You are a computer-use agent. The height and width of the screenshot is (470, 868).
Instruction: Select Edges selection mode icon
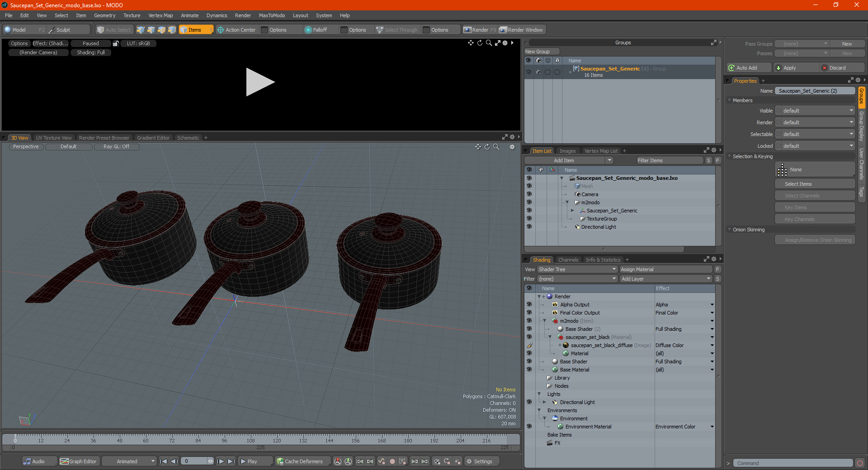[151, 30]
